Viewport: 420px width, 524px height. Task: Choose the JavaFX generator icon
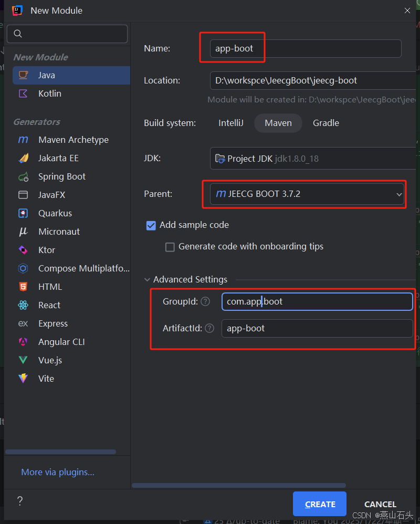pos(23,195)
